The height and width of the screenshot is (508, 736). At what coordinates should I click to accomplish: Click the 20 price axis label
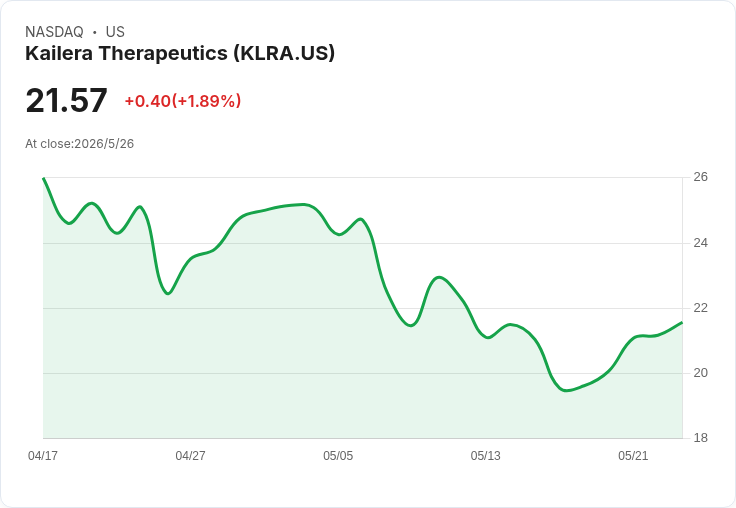tap(701, 373)
